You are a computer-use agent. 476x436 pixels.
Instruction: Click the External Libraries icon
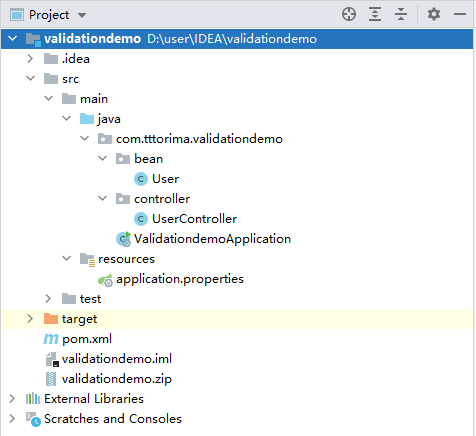33,399
